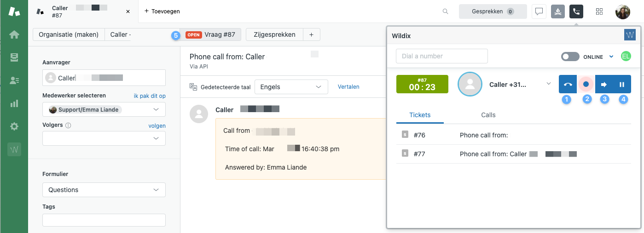Select the Zijgesprekken tab

[x=274, y=34]
